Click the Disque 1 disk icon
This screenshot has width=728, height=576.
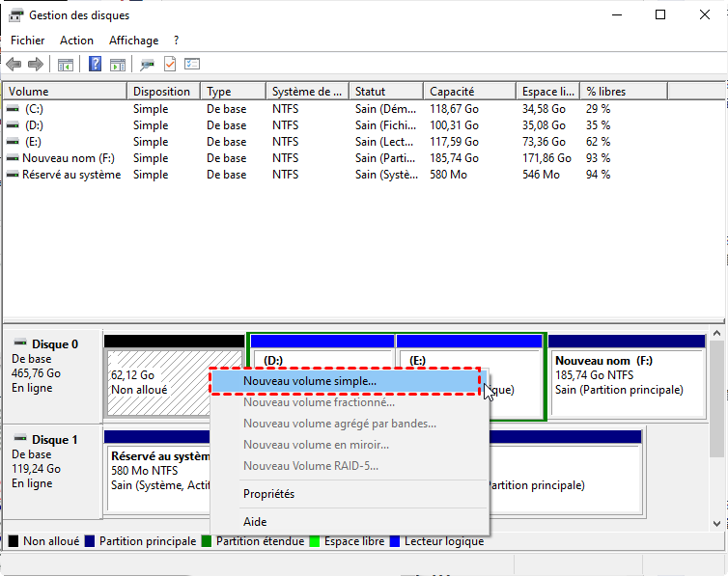coord(20,438)
